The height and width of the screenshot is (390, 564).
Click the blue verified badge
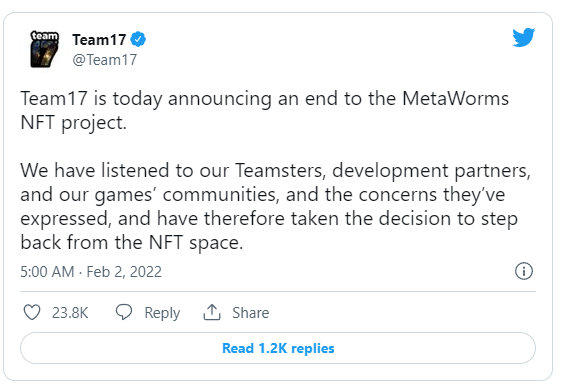138,39
